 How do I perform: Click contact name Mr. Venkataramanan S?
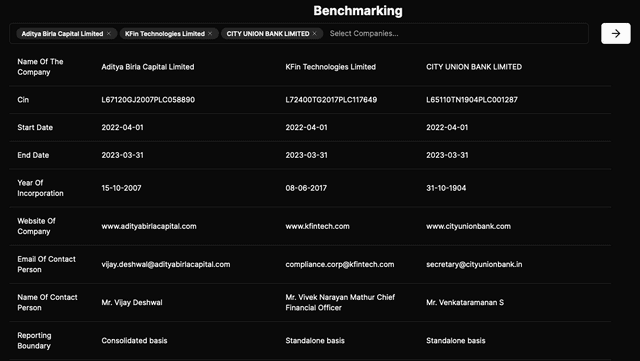pyautogui.click(x=465, y=303)
